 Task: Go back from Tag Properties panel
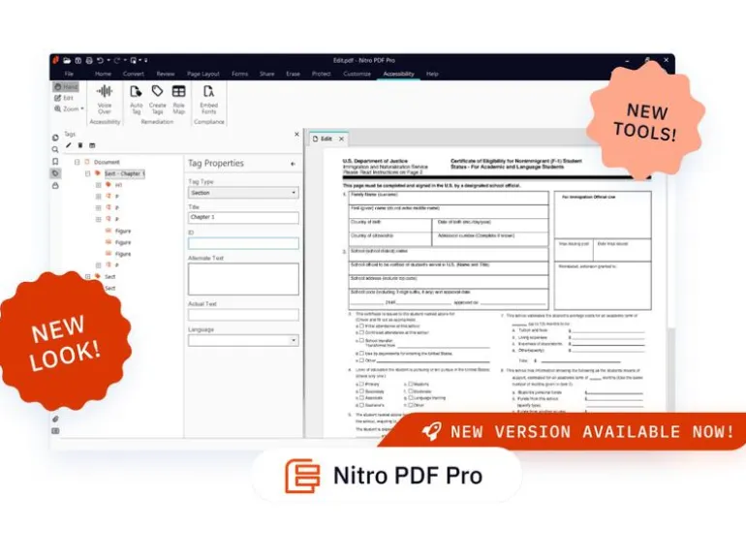pos(293,164)
